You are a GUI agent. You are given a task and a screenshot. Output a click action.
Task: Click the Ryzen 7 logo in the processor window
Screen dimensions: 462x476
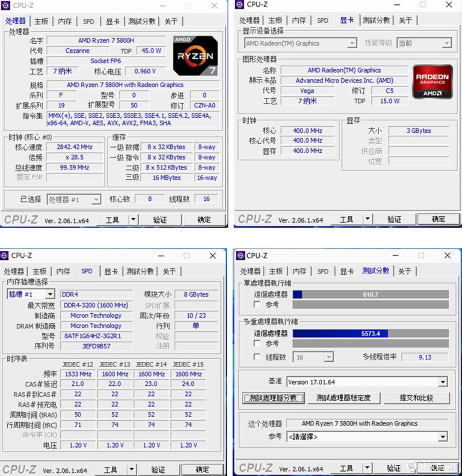point(195,56)
